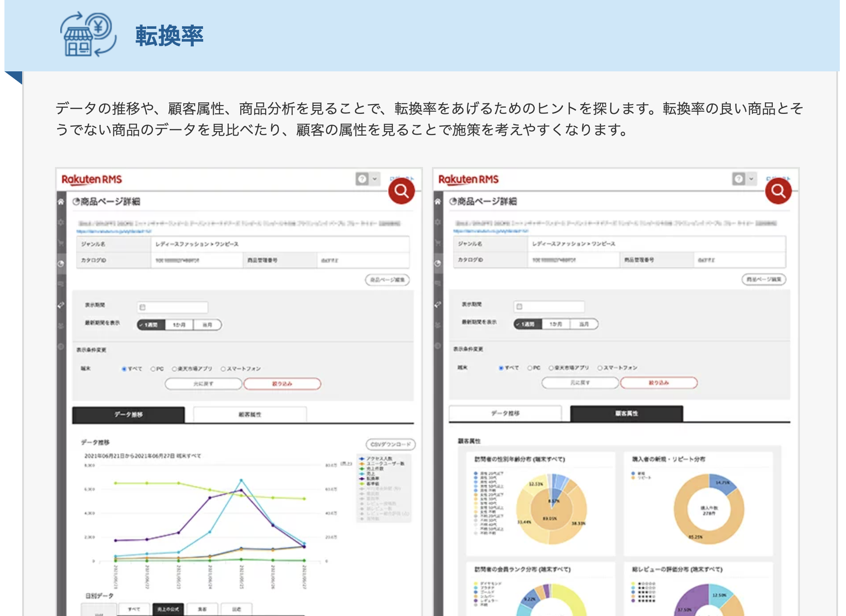Viewport: 846px width, 616px height.
Task: Select the PC radio button in right screenshot
Action: point(530,368)
